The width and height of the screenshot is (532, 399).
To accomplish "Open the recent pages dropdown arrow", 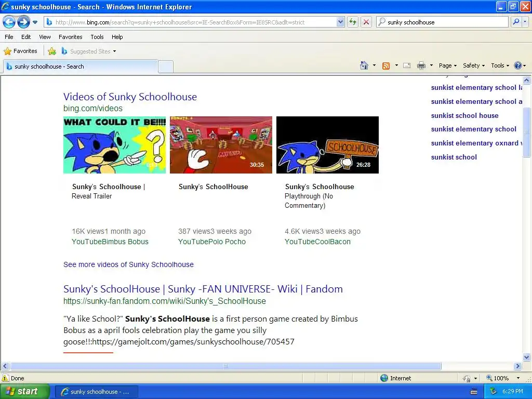I will click(x=35, y=22).
